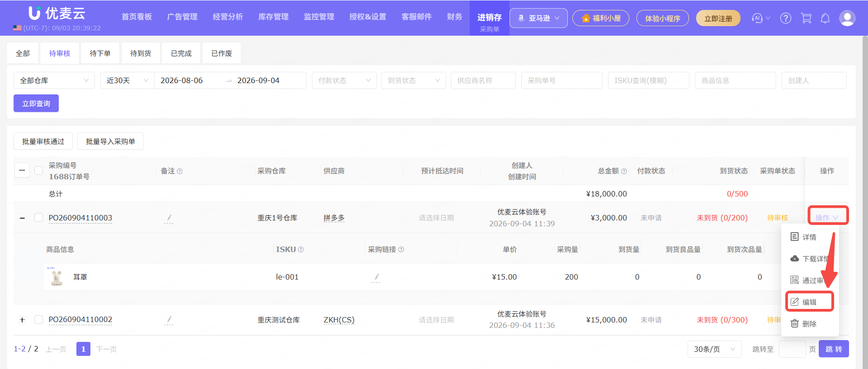Click the 编辑 pencil icon in the menu

coord(794,302)
